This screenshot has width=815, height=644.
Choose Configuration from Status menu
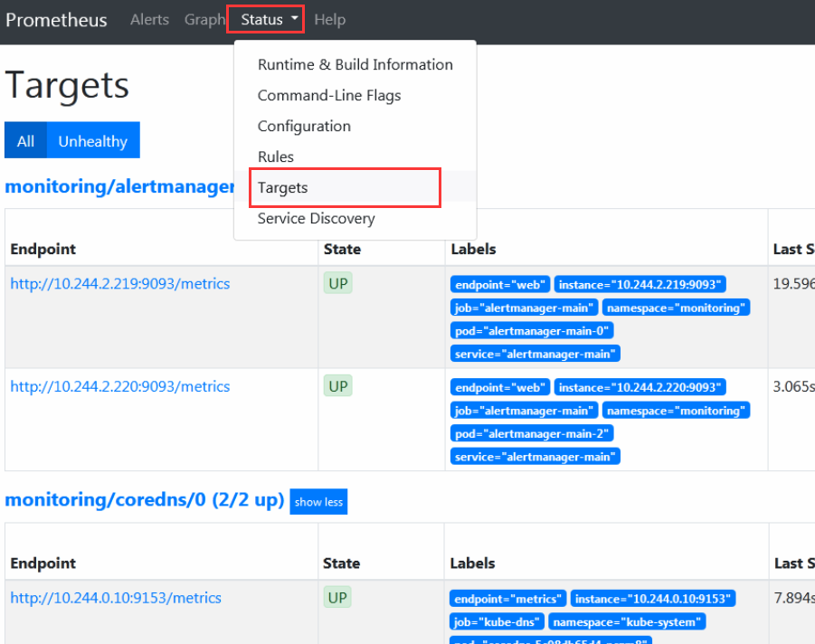click(355, 127)
